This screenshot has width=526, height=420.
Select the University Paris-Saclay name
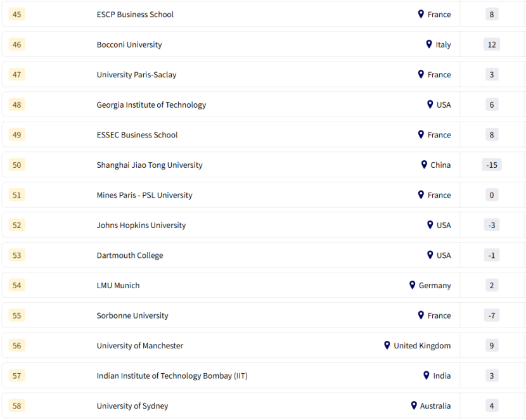click(137, 75)
